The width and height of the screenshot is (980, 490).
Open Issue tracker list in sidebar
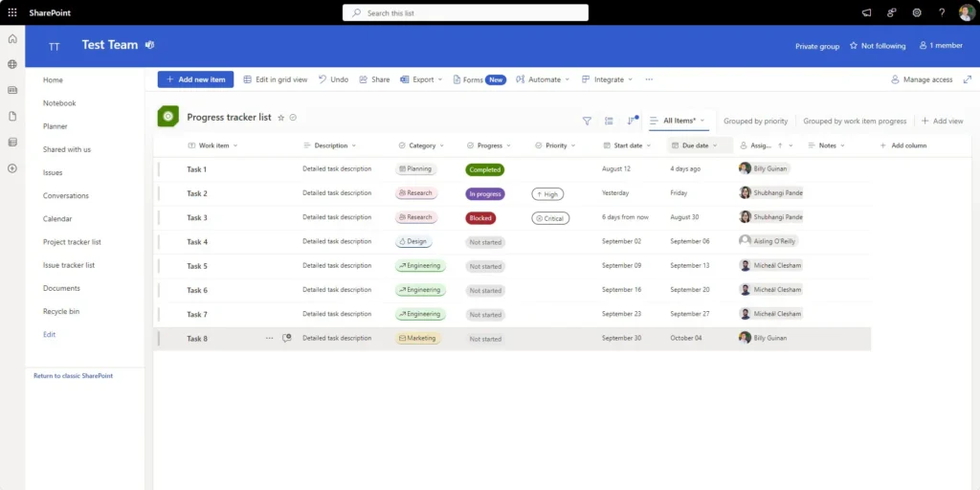pos(69,265)
